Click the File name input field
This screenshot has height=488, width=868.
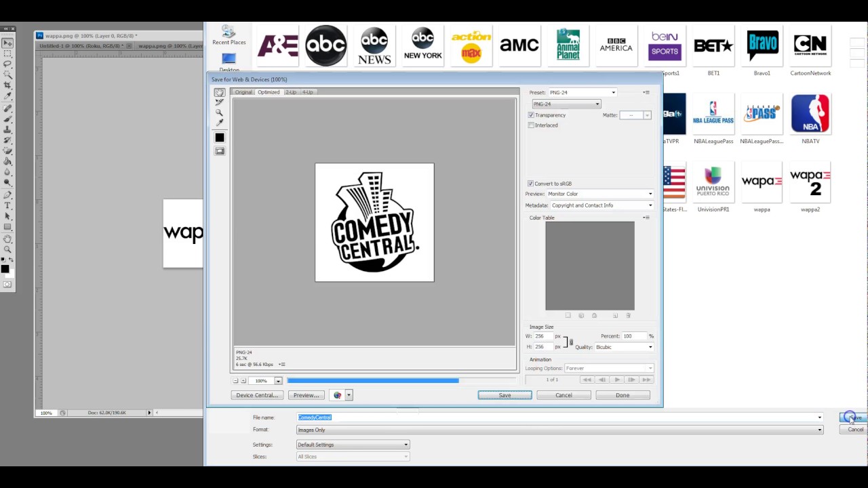tap(559, 418)
